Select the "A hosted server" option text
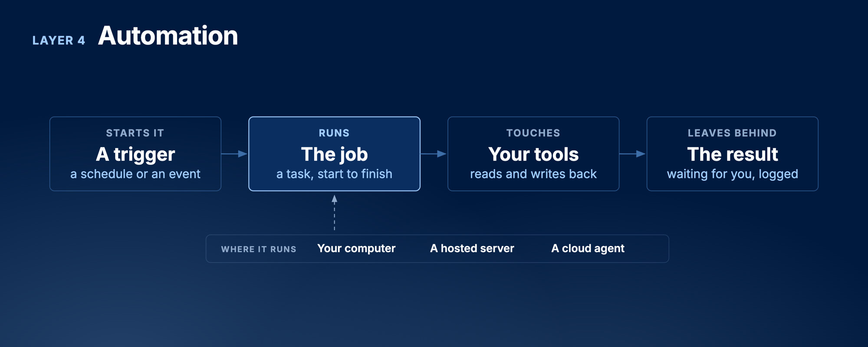Image resolution: width=868 pixels, height=347 pixels. 472,249
